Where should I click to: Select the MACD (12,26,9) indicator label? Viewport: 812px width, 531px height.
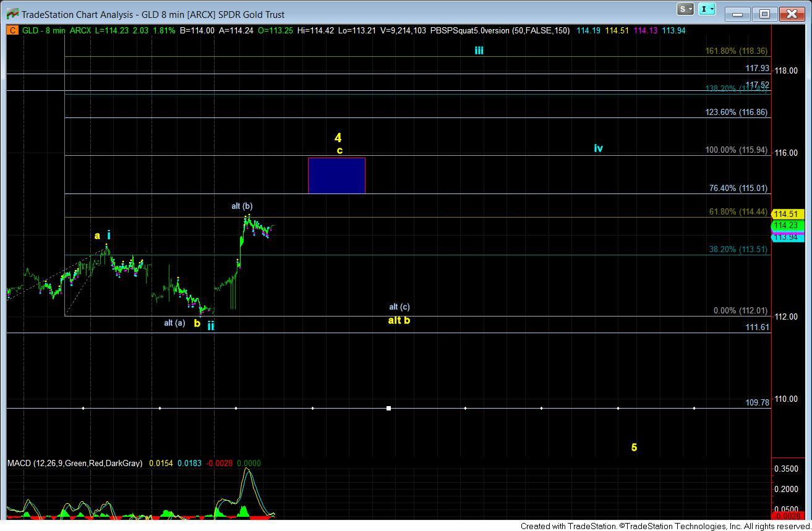tap(75, 463)
